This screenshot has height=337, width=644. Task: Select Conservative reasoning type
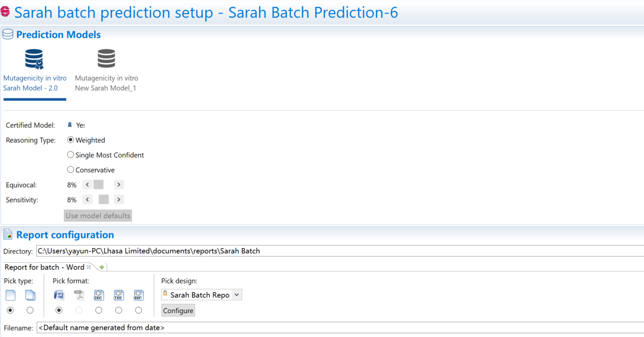[x=71, y=170]
